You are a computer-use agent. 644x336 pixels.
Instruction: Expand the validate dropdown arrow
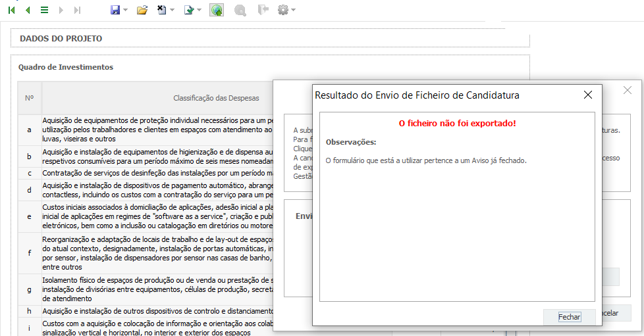point(200,10)
